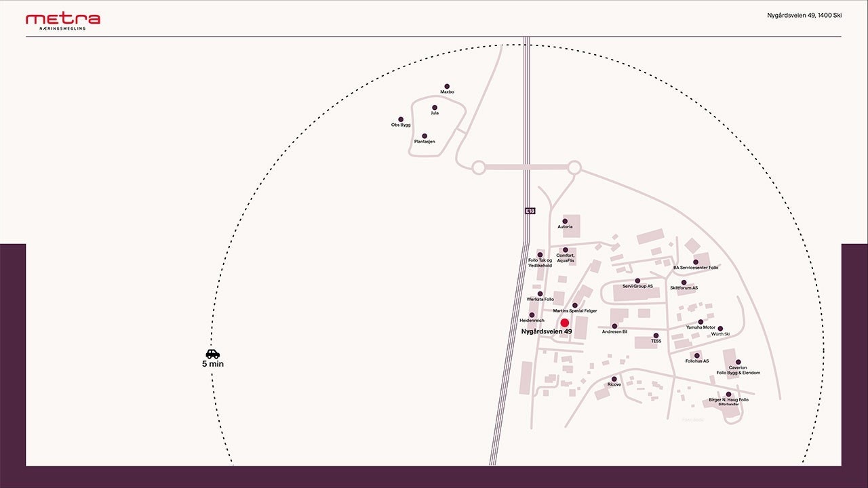Click the Werksta Follo marker dot
This screenshot has height=488, width=868.
(x=540, y=293)
